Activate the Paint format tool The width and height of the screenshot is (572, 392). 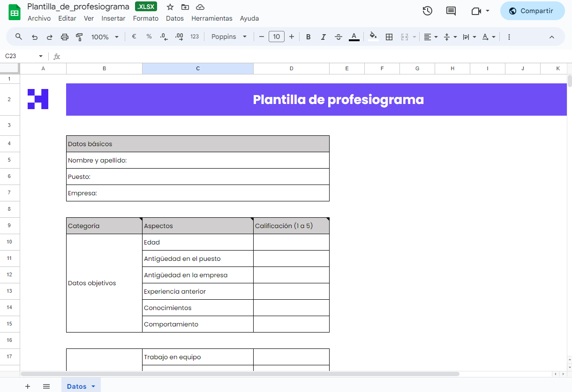[79, 37]
